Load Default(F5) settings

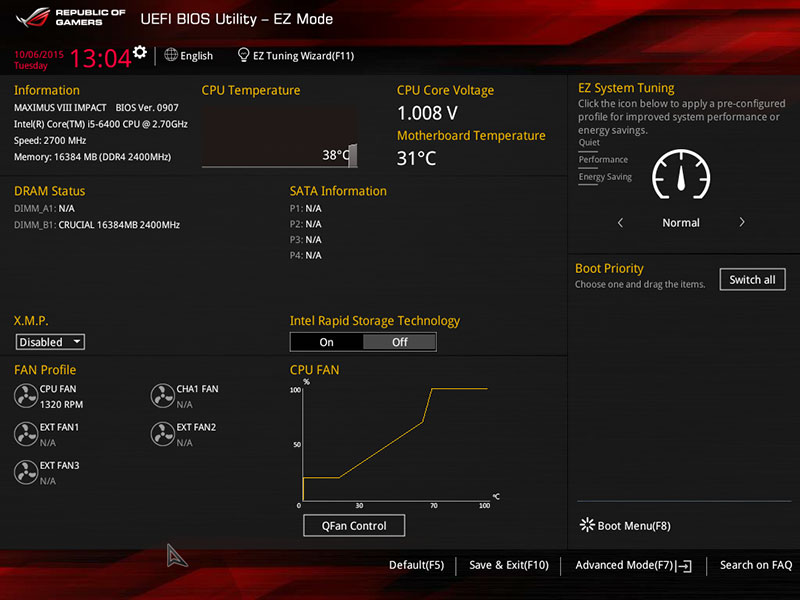point(416,565)
